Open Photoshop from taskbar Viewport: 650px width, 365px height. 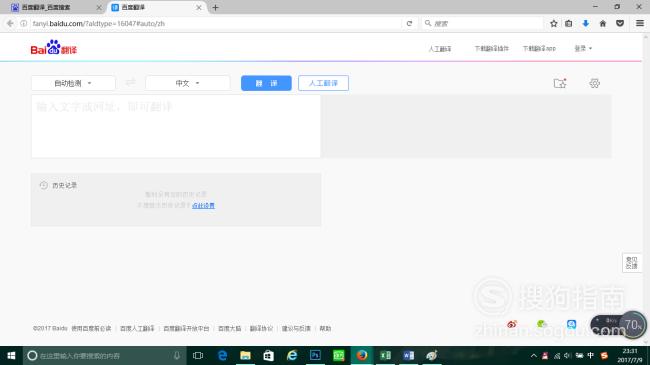pyautogui.click(x=315, y=355)
